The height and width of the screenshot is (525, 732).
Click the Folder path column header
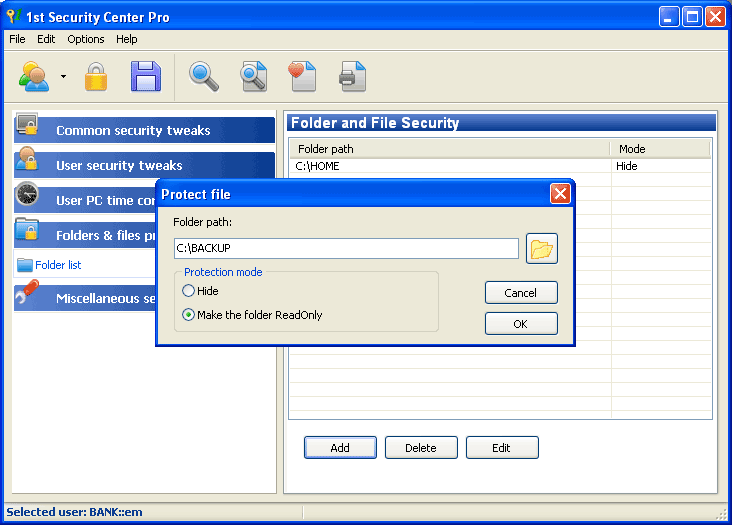pyautogui.click(x=450, y=149)
